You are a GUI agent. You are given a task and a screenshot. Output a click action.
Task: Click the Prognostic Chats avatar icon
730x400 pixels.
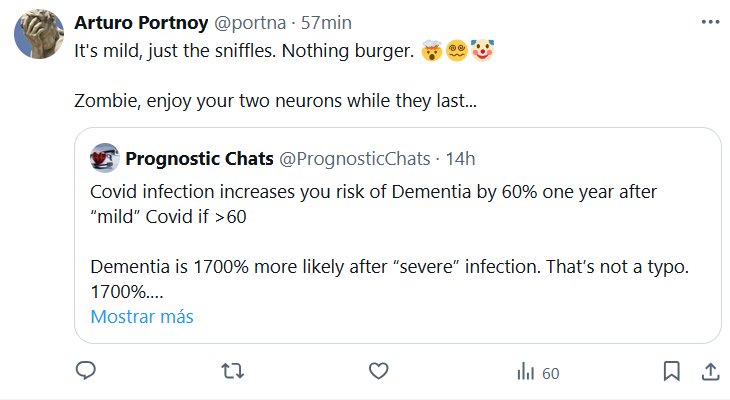[x=104, y=158]
